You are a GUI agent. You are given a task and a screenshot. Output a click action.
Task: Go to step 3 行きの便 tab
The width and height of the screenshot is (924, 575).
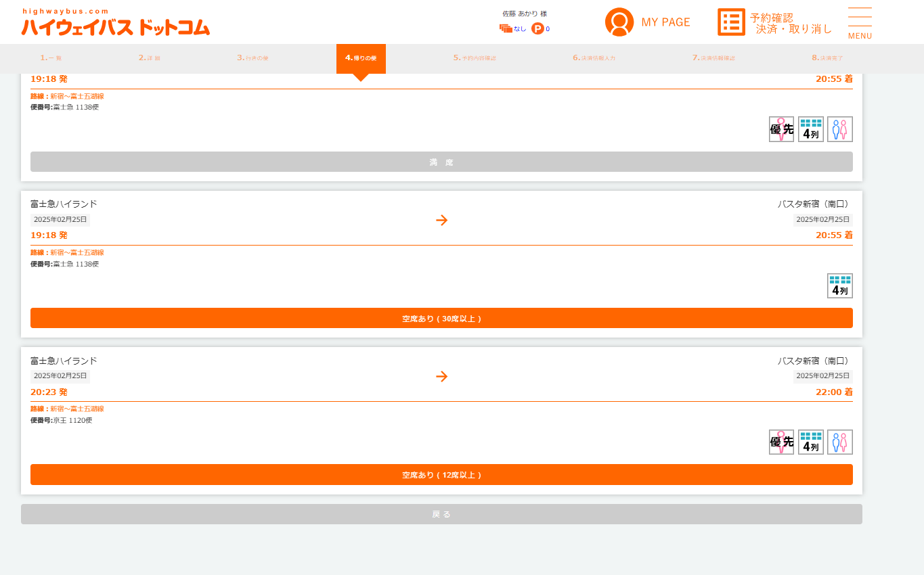coord(252,58)
